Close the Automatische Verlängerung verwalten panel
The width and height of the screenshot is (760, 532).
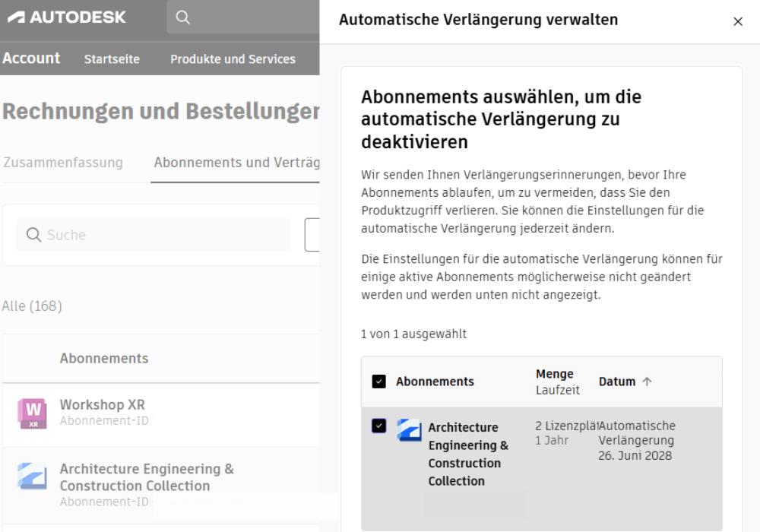point(738,22)
